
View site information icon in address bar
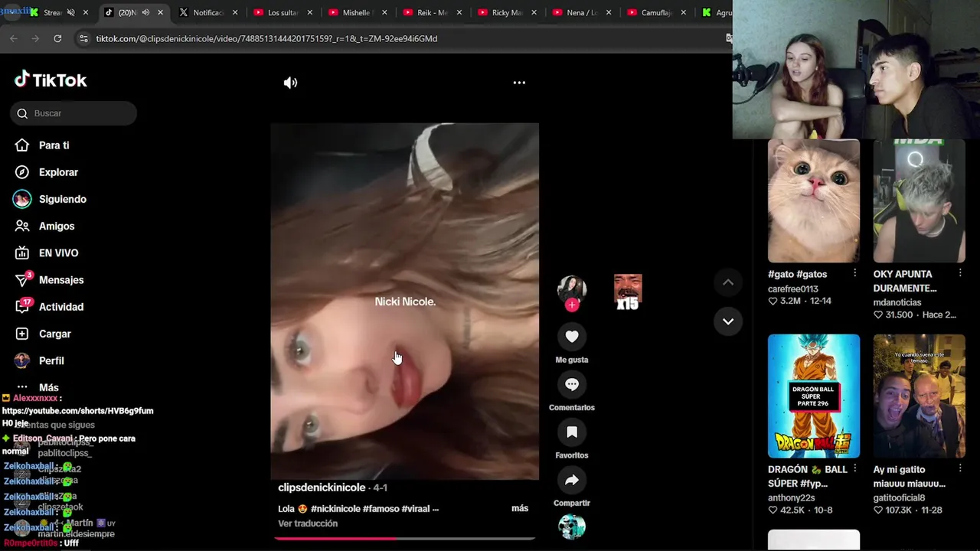83,38
